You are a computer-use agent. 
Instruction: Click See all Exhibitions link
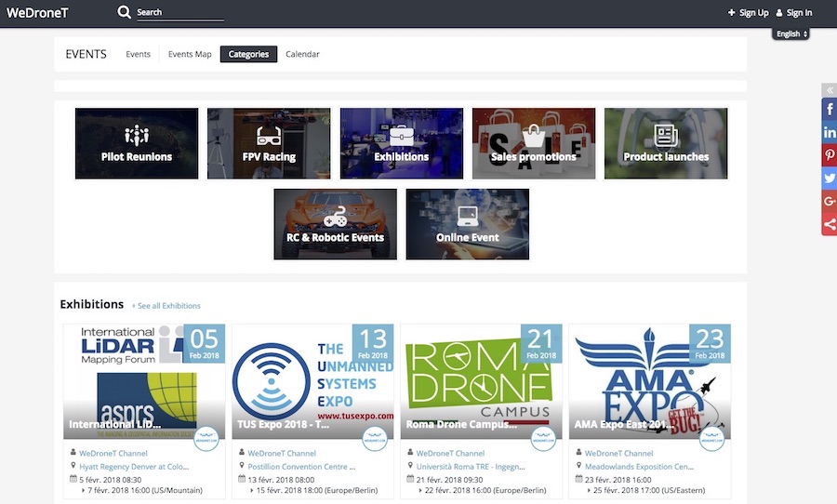[166, 306]
